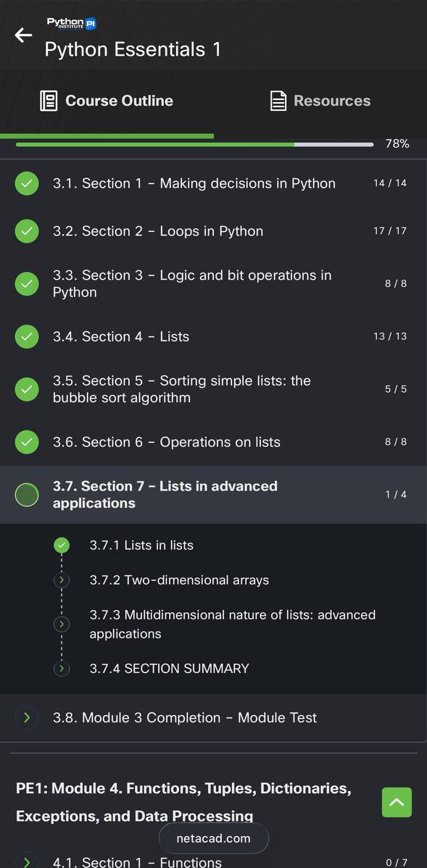Click arrow icon beside 3.7.4 SECTION SUMMARY
Screen dimensions: 427x868
(62, 669)
